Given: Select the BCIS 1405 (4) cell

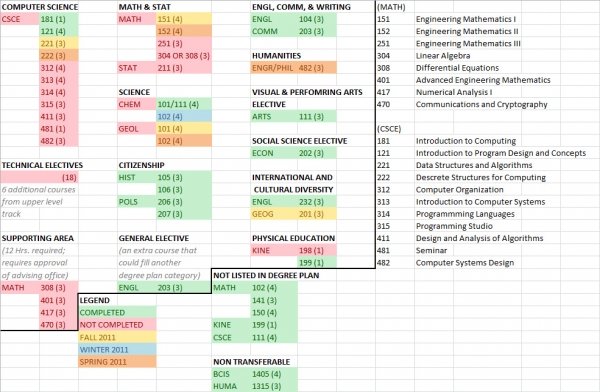Looking at the screenshot, I should (255, 374).
